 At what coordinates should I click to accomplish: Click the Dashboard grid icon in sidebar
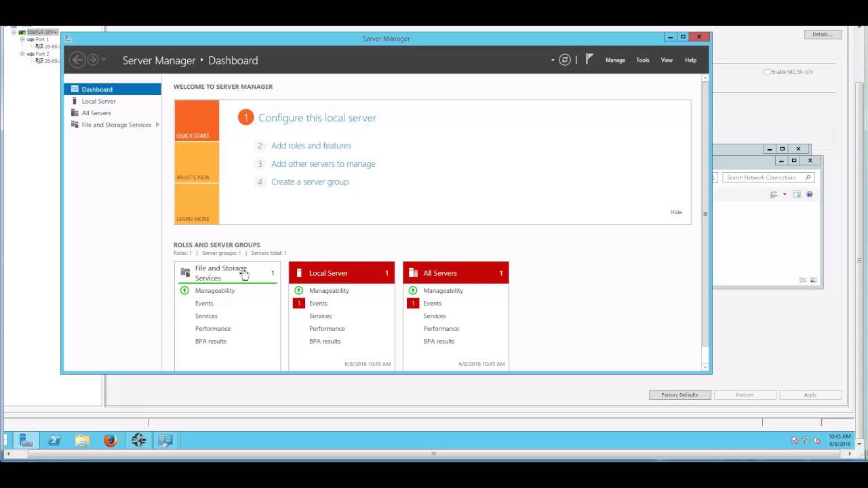point(75,89)
